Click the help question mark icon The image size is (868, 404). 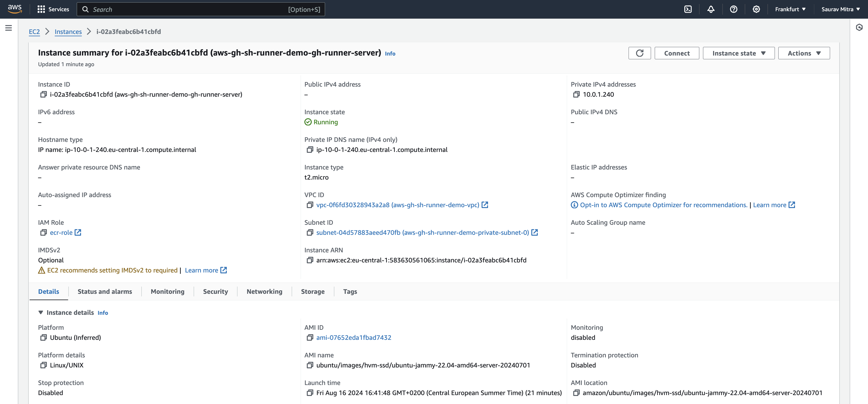733,9
